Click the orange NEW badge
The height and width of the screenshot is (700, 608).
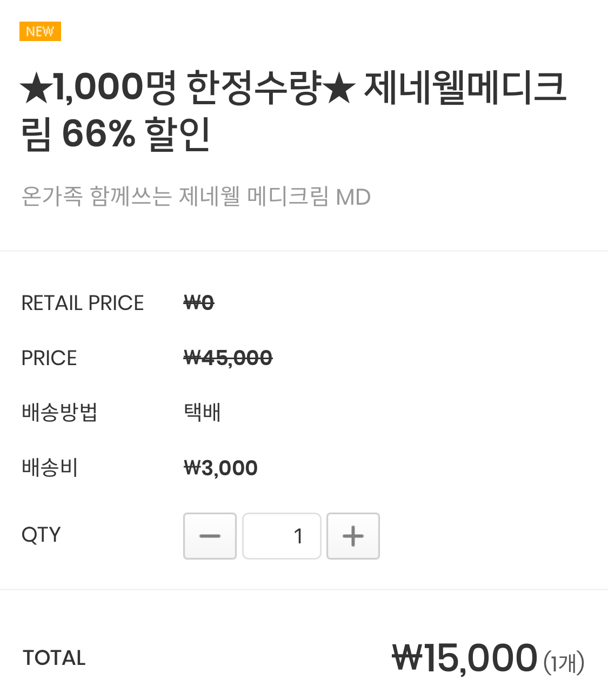pyautogui.click(x=40, y=31)
